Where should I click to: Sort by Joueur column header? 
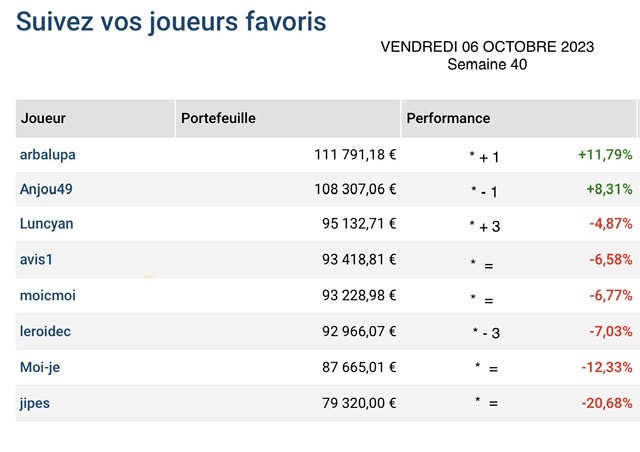(x=43, y=118)
